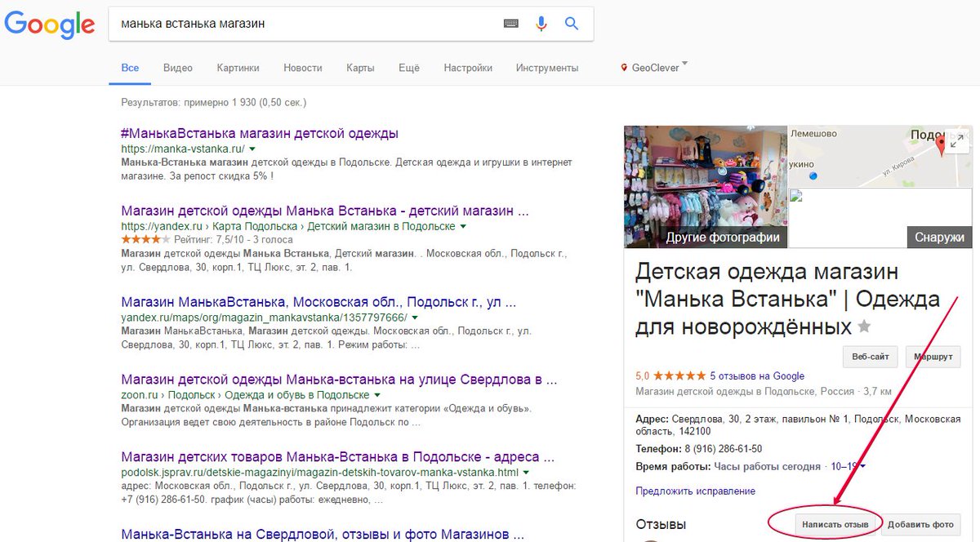Screen dimensions: 980x542
Task: Open yandex.ru Магазин детской одежды result
Action: click(x=324, y=211)
